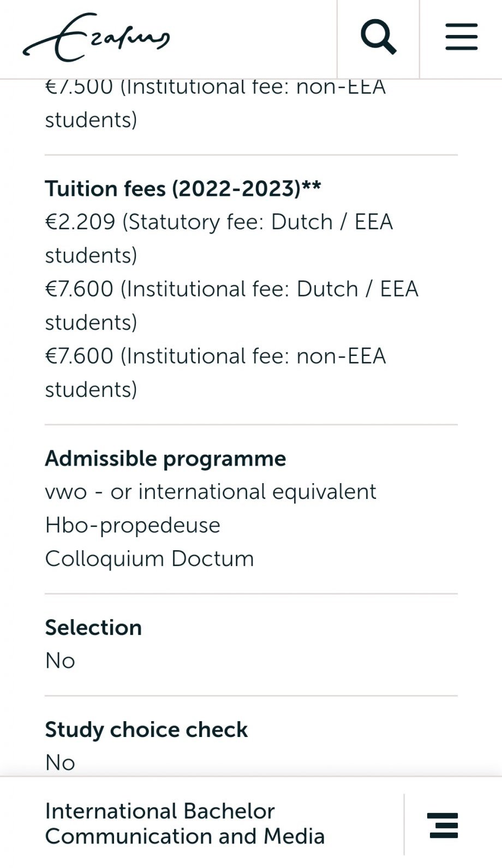Select the vwo - or international equivalent text
The image size is (502, 868).
pyautogui.click(x=211, y=492)
